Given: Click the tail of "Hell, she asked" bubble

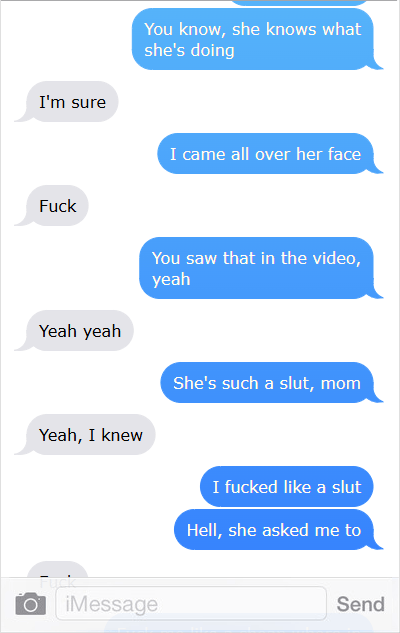Looking at the screenshot, I should pos(377,545).
